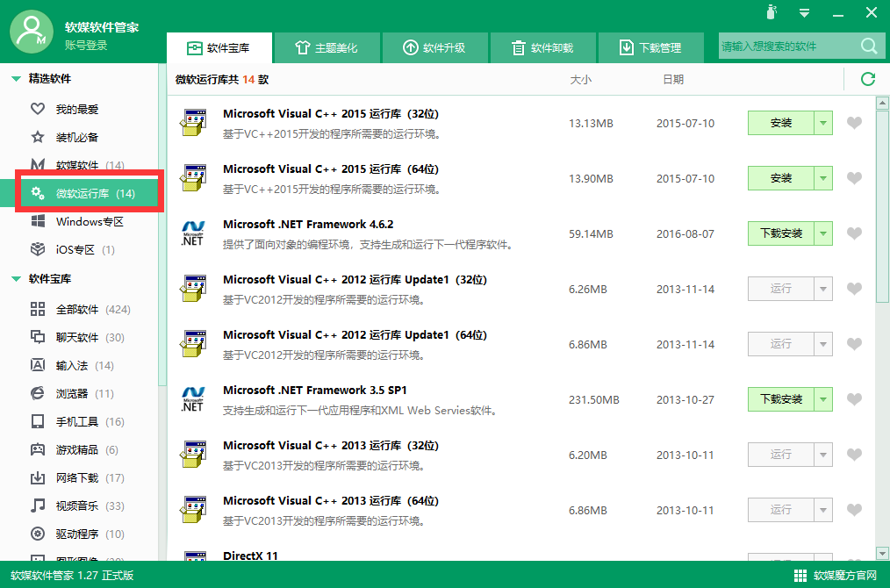Favorite Visual C++ 2015 (64位) with heart
This screenshot has width=890, height=588.
pos(854,178)
